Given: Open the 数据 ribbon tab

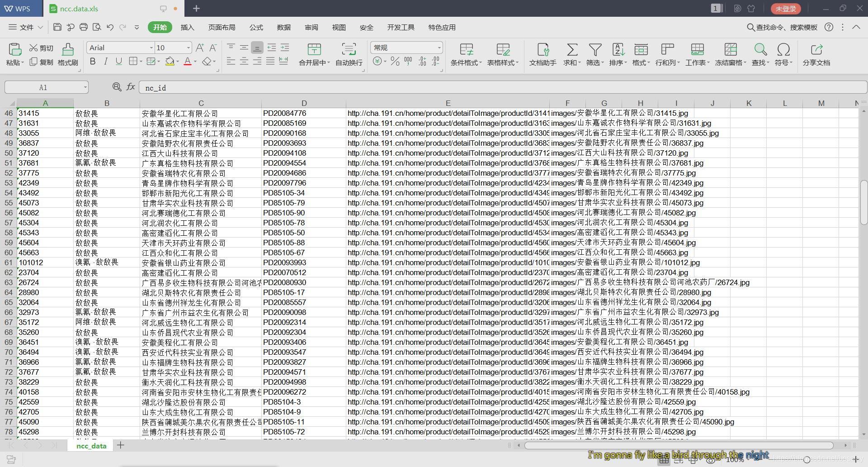Looking at the screenshot, I should click(x=284, y=27).
